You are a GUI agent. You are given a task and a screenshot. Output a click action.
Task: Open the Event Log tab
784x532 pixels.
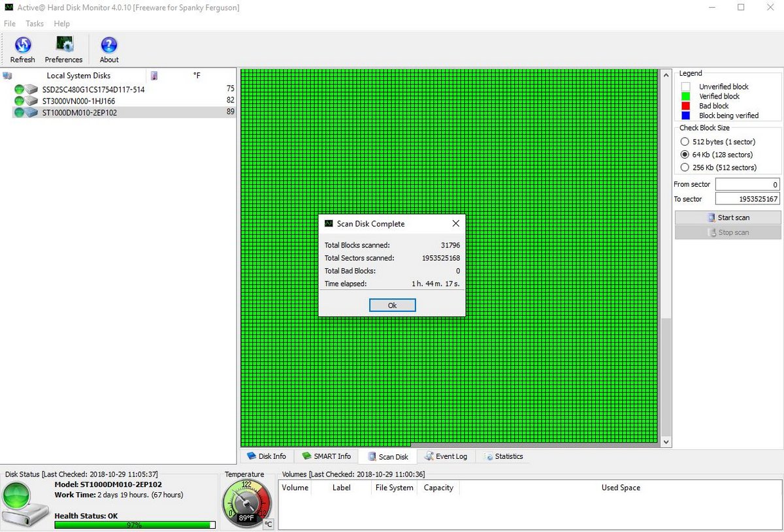(446, 456)
